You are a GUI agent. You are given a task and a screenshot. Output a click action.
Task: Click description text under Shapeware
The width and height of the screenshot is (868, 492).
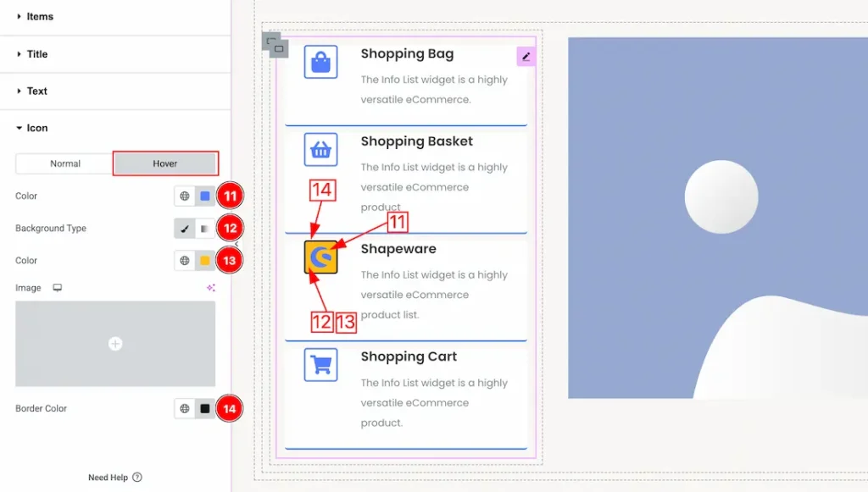[434, 295]
